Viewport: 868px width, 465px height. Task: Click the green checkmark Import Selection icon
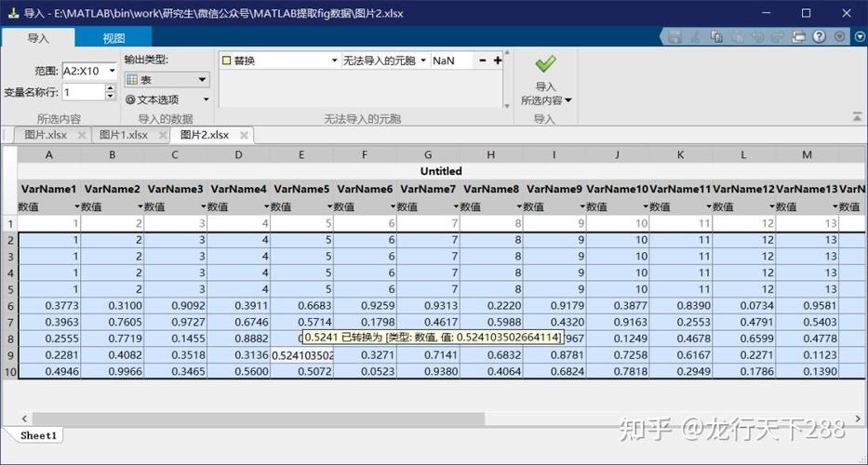pos(545,63)
